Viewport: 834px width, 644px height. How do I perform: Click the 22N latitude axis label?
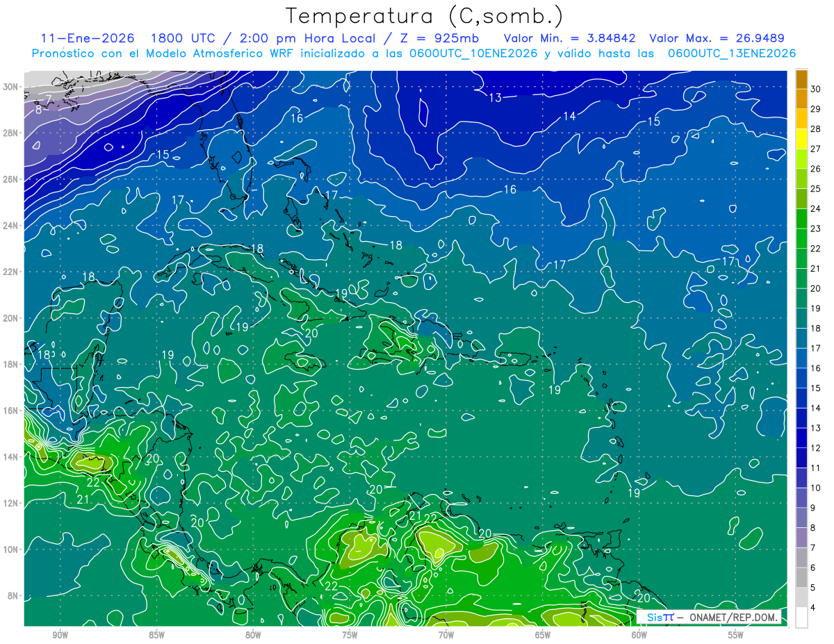12,272
